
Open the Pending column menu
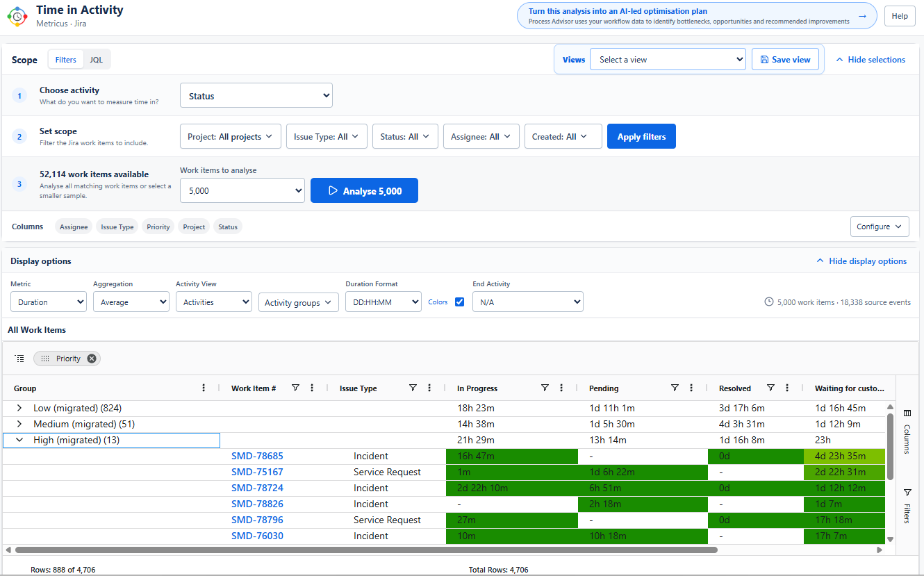(691, 388)
